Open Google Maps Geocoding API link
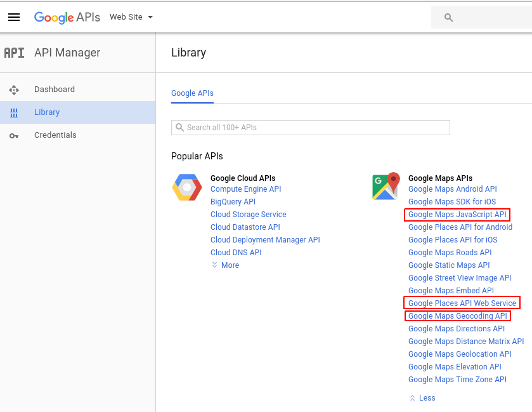This screenshot has height=412, width=532. [457, 316]
